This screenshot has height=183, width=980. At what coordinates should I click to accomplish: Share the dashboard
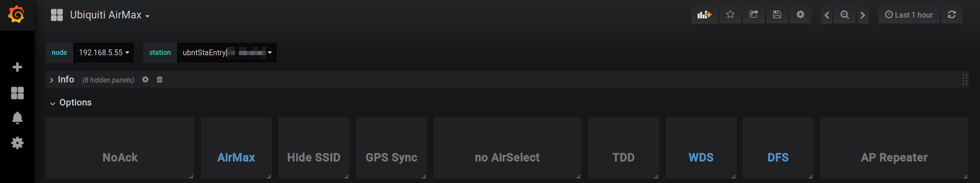pyautogui.click(x=754, y=15)
